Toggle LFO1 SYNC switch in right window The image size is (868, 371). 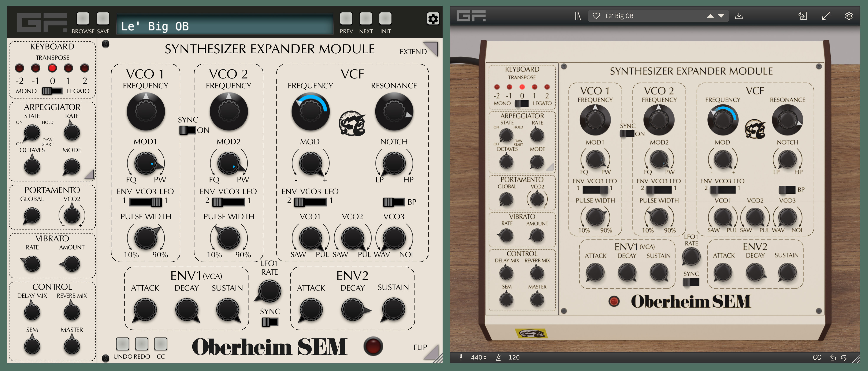click(691, 282)
